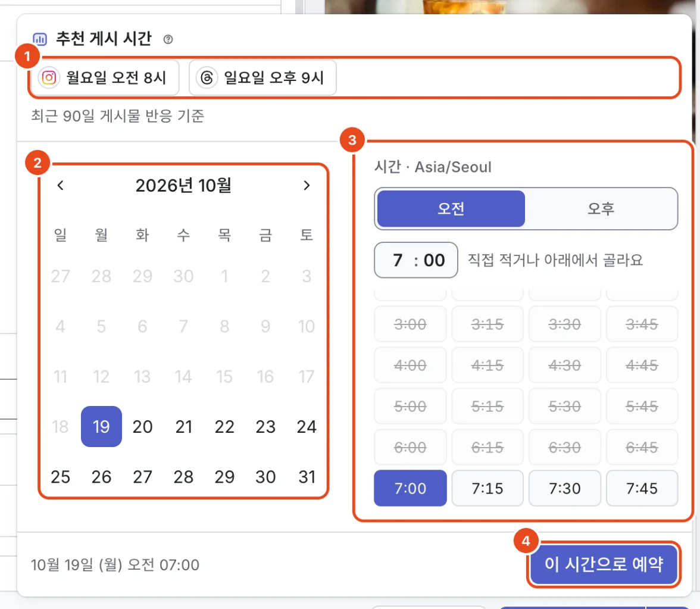Viewport: 700px width, 609px height.
Task: Go to next month in calendar
Action: tap(306, 185)
